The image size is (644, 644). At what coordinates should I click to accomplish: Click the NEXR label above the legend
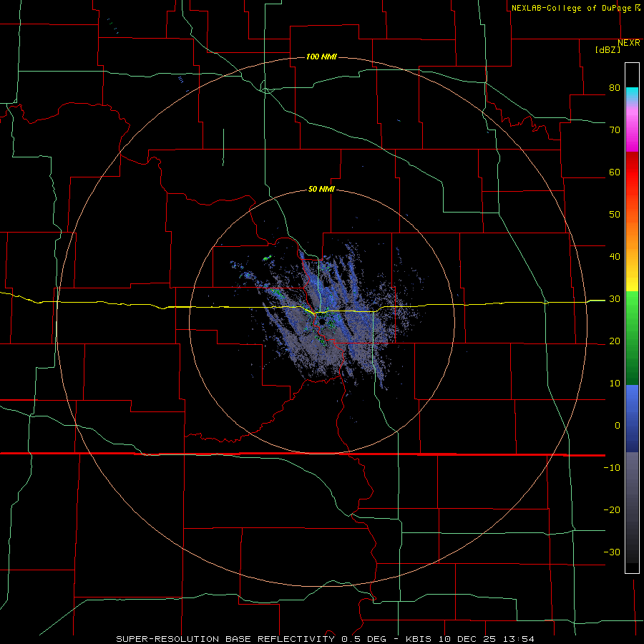click(629, 43)
